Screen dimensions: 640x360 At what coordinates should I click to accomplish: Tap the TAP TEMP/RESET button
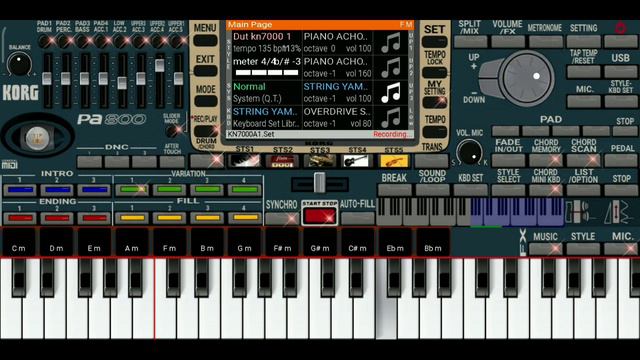coord(584,71)
